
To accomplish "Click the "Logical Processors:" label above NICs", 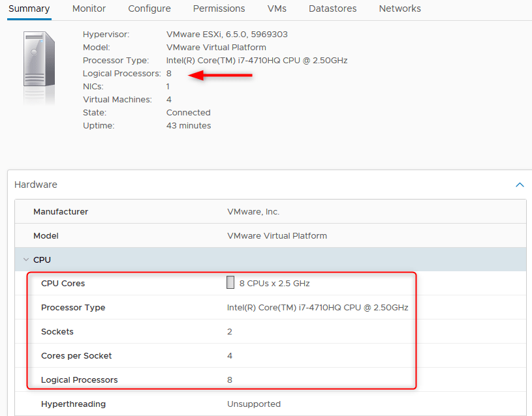I will 122,74.
